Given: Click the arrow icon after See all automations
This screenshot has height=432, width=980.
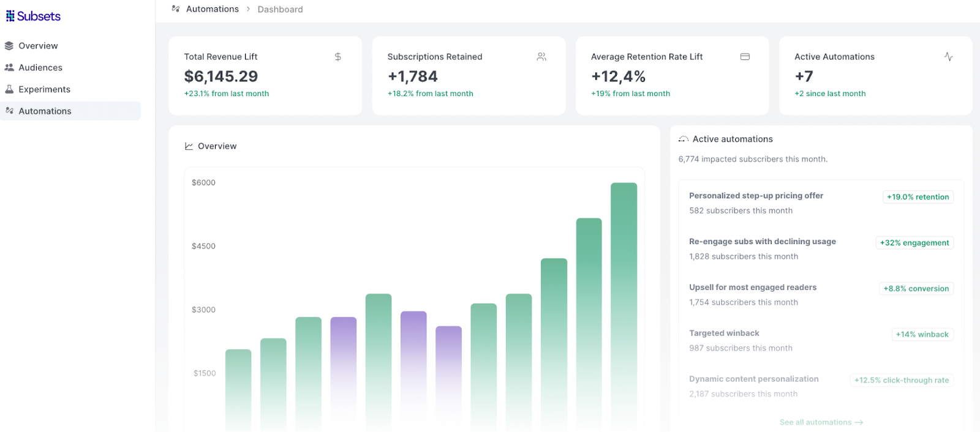Looking at the screenshot, I should click(859, 422).
